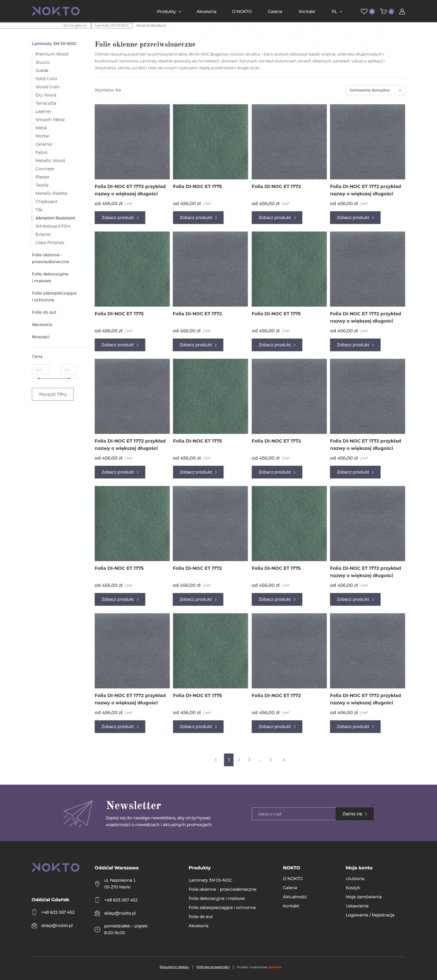Image resolution: width=437 pixels, height=980 pixels.
Task: Click the Od minimum price field
Action: [40, 370]
